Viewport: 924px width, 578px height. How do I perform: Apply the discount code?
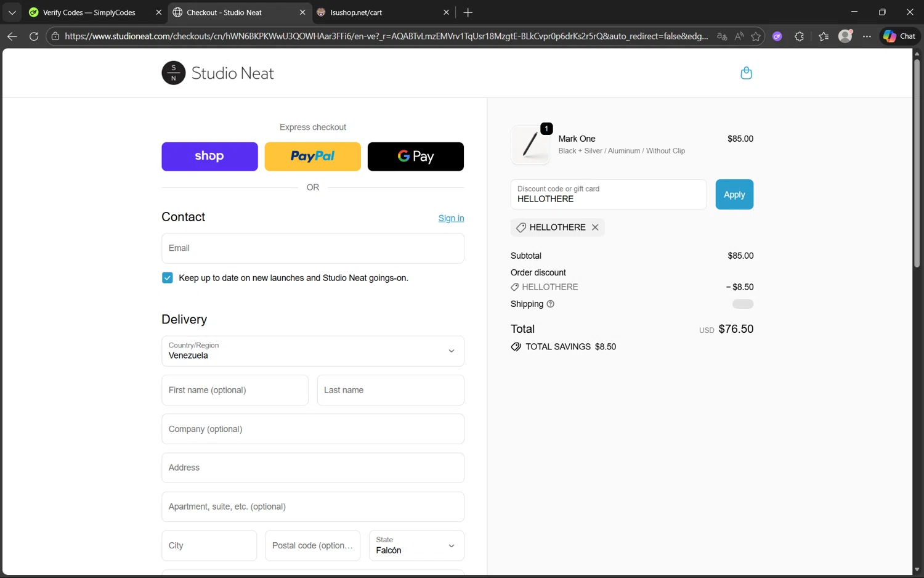pyautogui.click(x=734, y=195)
